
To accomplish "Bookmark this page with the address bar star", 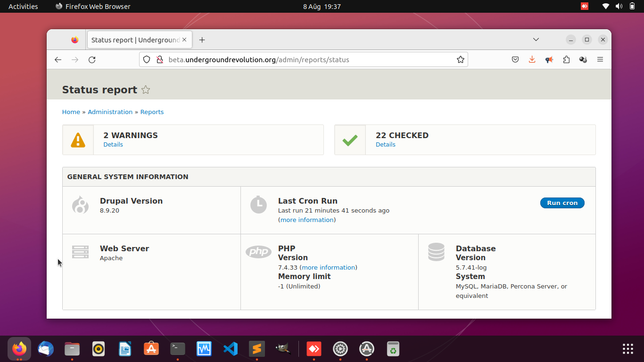I will [x=461, y=60].
